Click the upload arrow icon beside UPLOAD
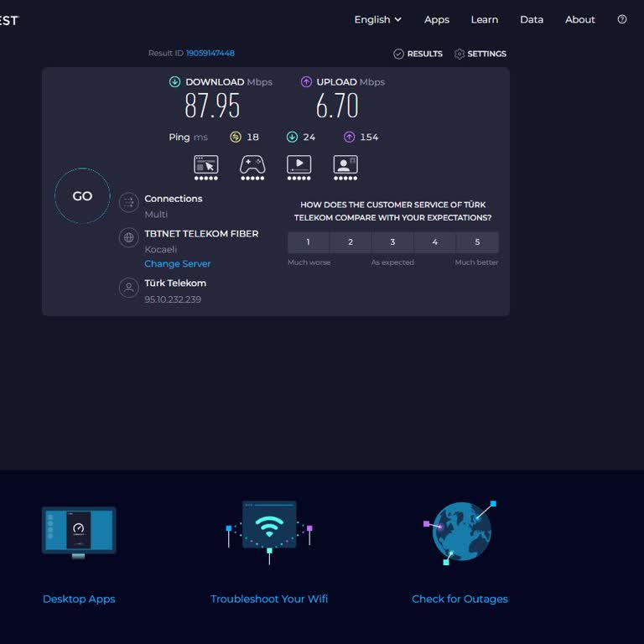Image resolution: width=644 pixels, height=644 pixels. coord(306,81)
